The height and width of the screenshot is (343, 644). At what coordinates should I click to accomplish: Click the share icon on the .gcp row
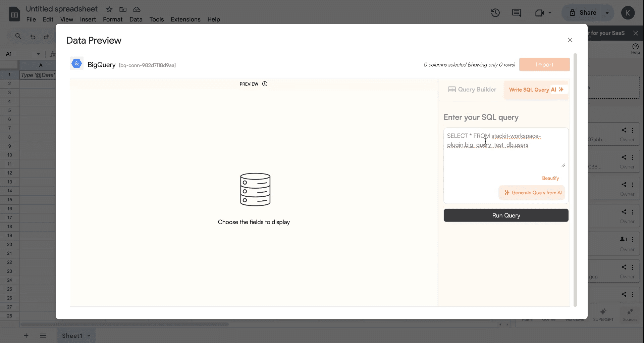click(624, 267)
